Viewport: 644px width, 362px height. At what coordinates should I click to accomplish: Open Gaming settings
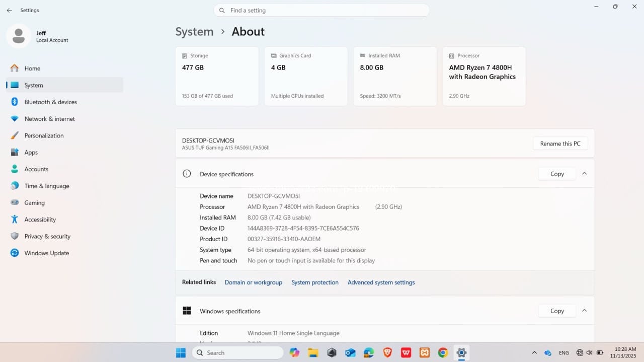pyautogui.click(x=64, y=203)
